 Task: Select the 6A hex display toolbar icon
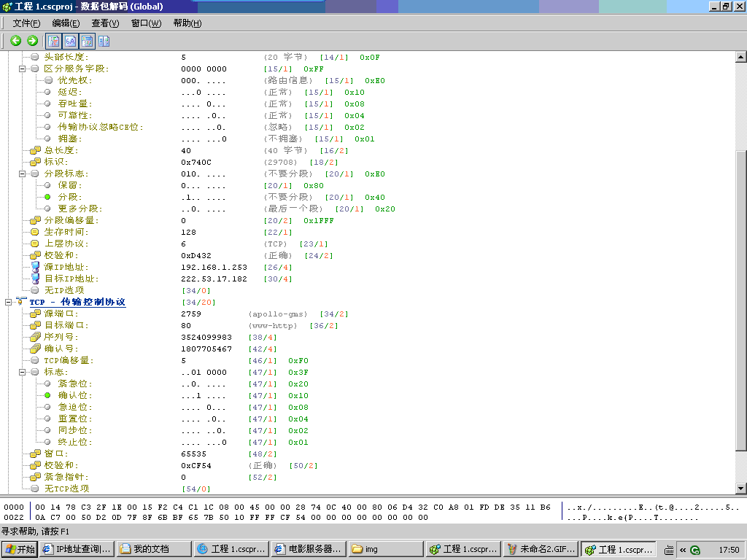click(70, 41)
